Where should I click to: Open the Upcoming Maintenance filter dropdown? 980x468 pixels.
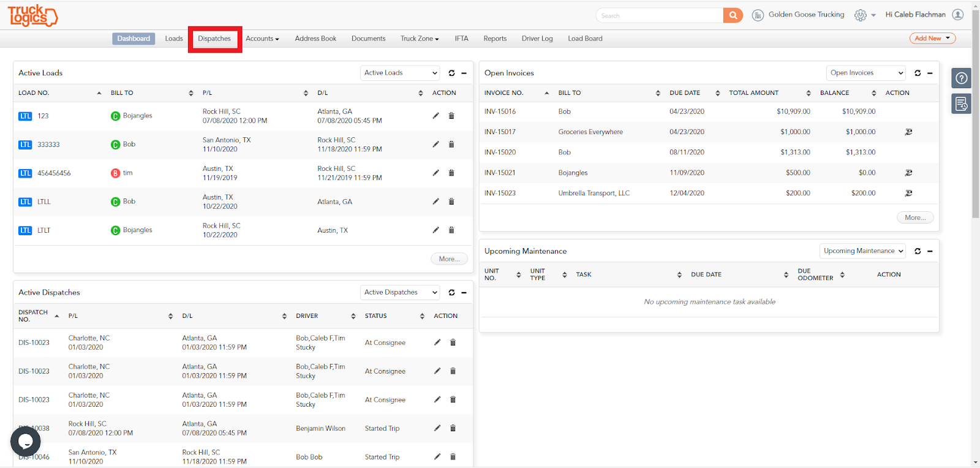(863, 251)
